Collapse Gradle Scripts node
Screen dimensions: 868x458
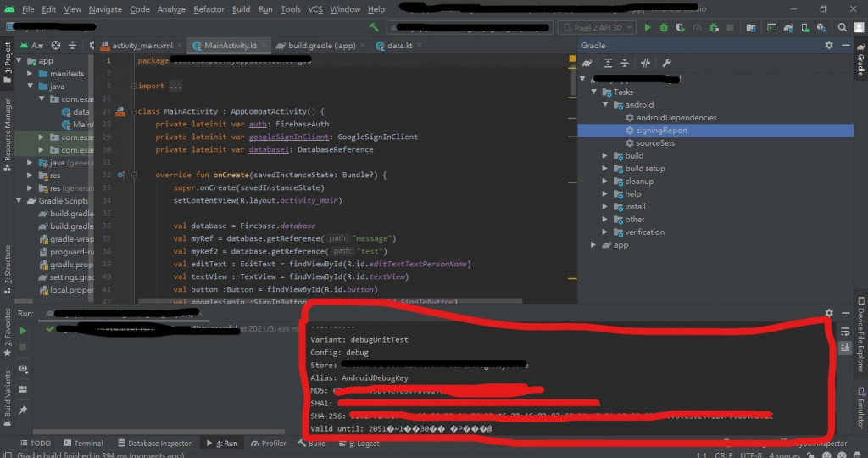[x=19, y=200]
